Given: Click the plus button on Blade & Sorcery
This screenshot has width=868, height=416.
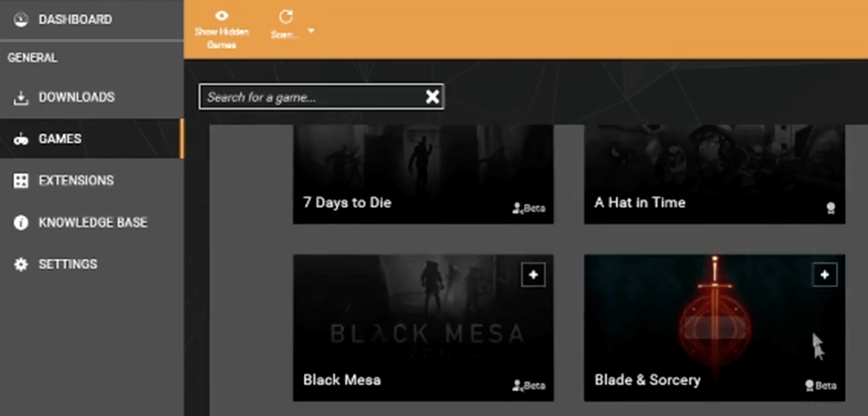Looking at the screenshot, I should pos(825,275).
